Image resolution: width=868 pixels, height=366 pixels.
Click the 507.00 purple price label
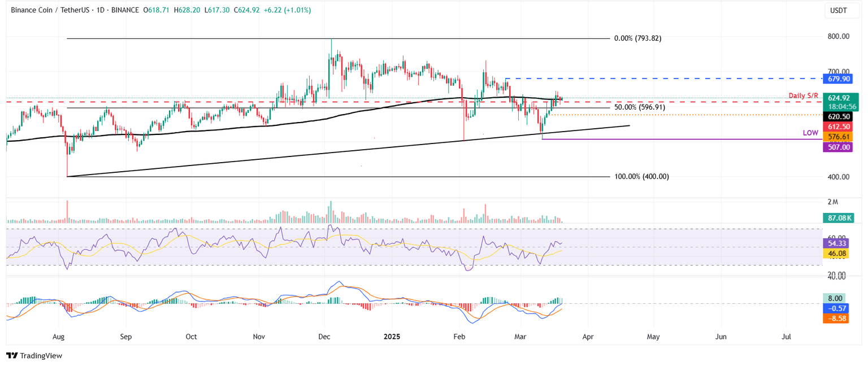pos(839,147)
